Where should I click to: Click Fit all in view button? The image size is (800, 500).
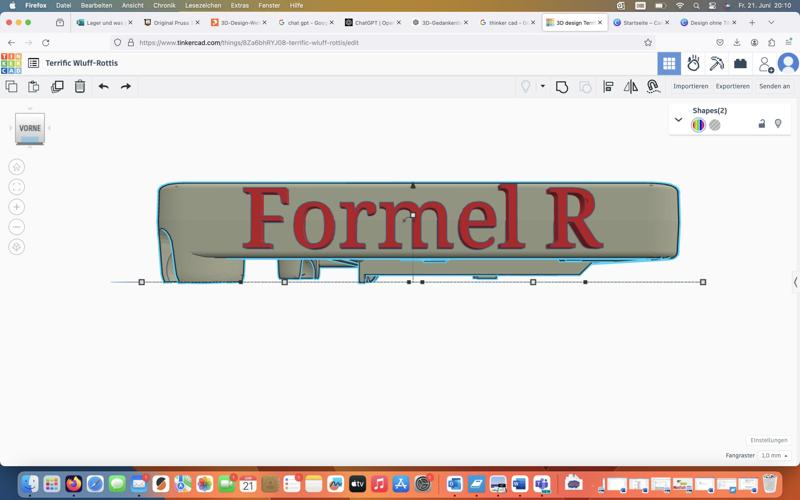[x=17, y=187]
